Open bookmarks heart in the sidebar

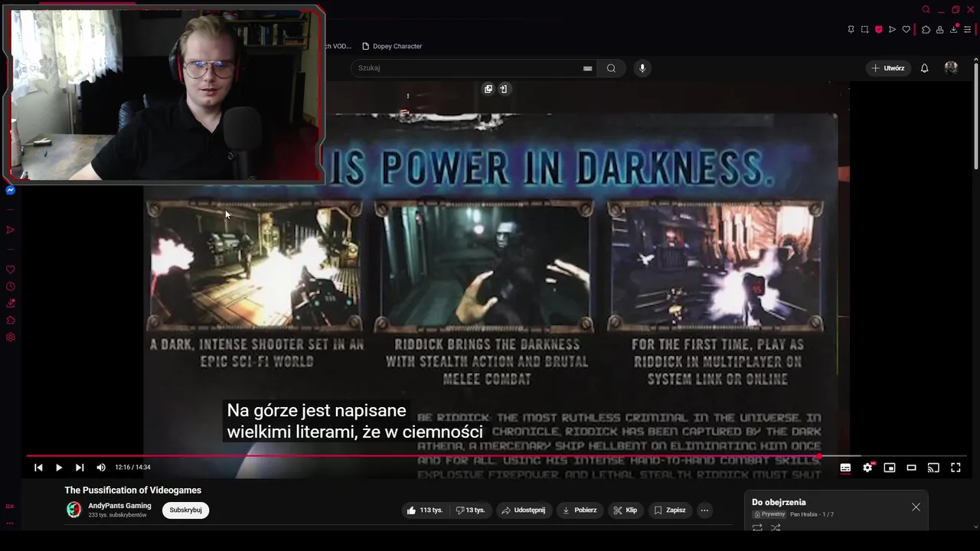click(x=11, y=269)
